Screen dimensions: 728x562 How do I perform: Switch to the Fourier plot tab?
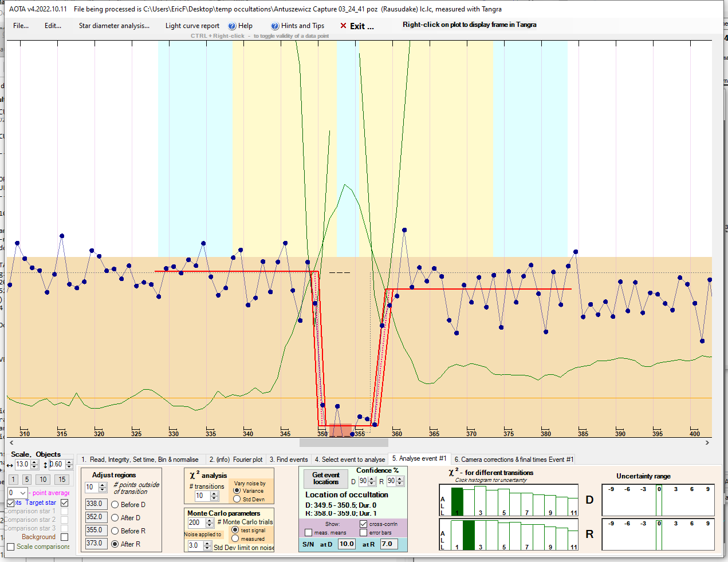tap(235, 460)
